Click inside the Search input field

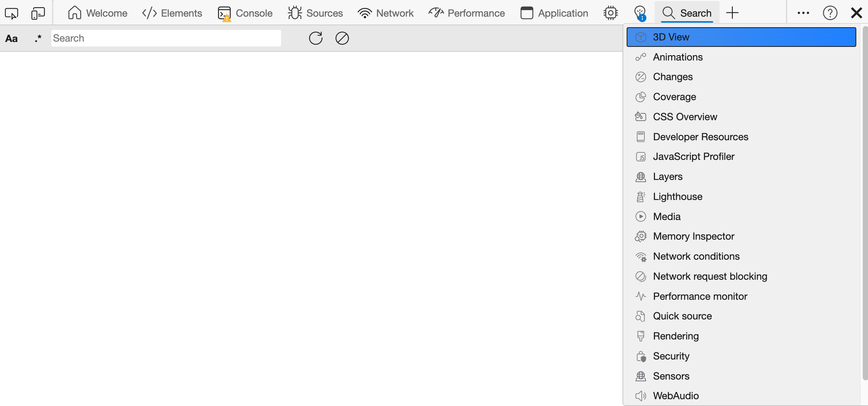point(166,38)
